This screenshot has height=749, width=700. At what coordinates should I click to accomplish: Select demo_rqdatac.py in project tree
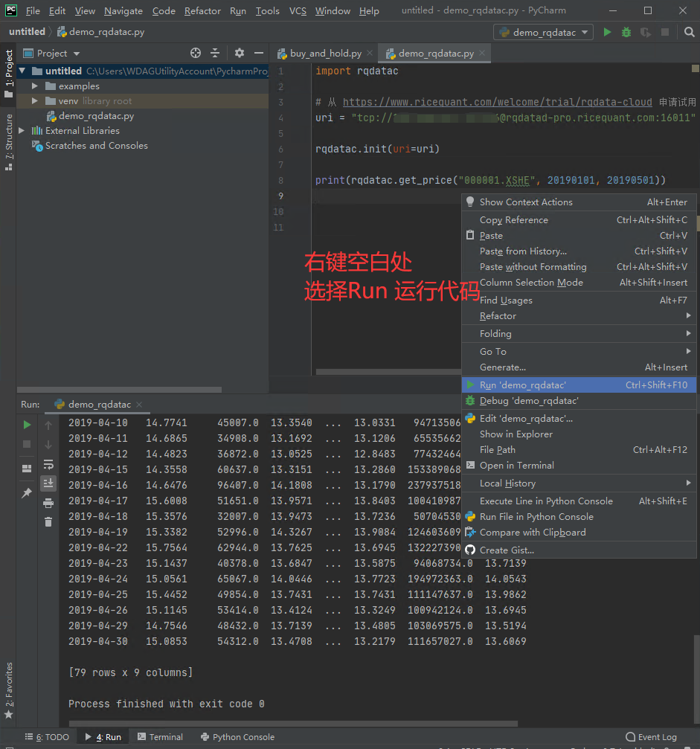point(90,115)
